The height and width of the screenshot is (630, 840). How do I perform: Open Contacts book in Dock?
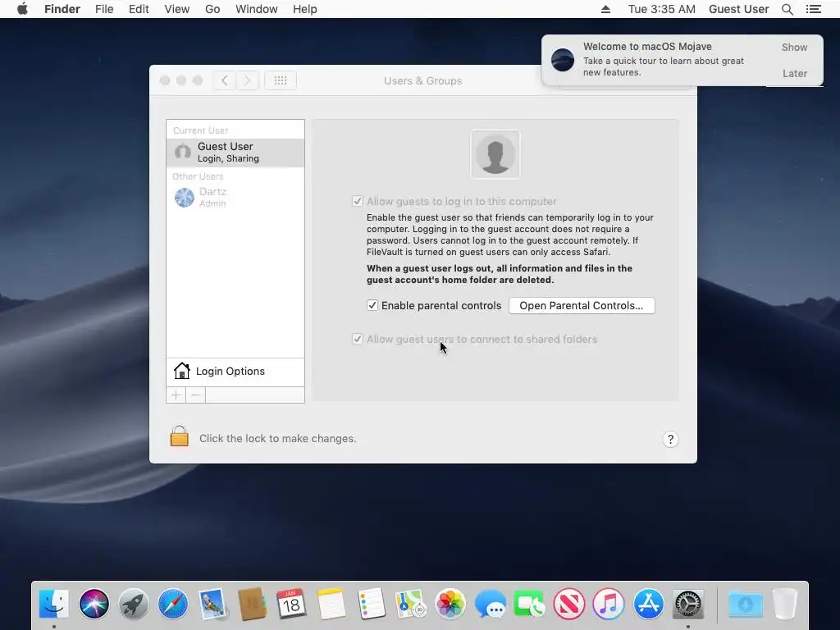[x=253, y=604]
